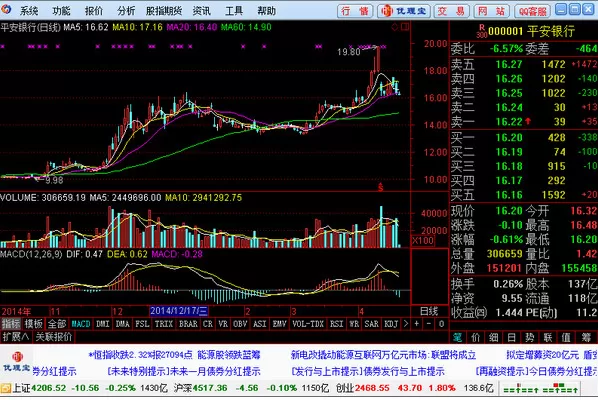Open the 报价 menu
Viewport: 598px width, 400px height.
(x=94, y=11)
